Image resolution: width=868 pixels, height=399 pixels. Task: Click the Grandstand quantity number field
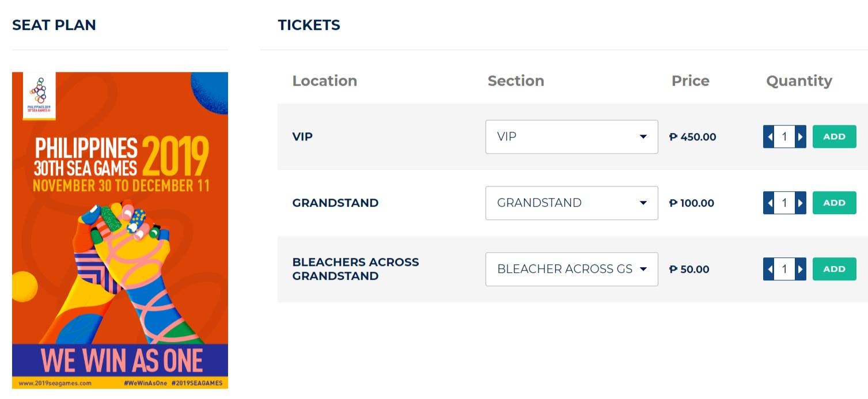tap(784, 203)
